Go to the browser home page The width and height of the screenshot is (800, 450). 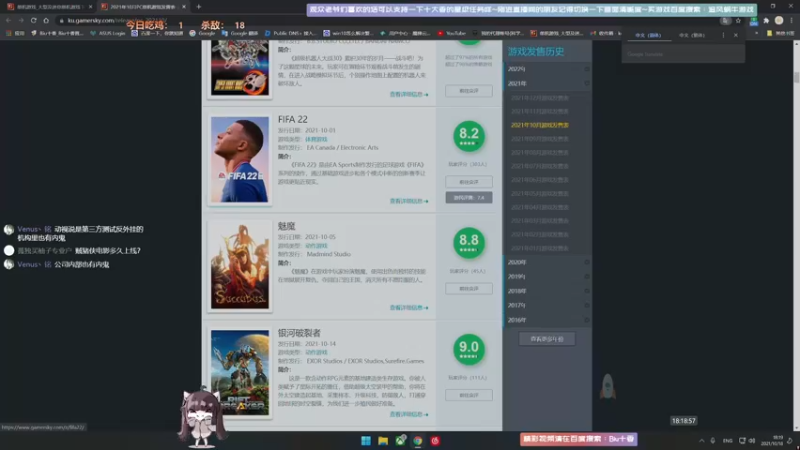tap(46, 20)
